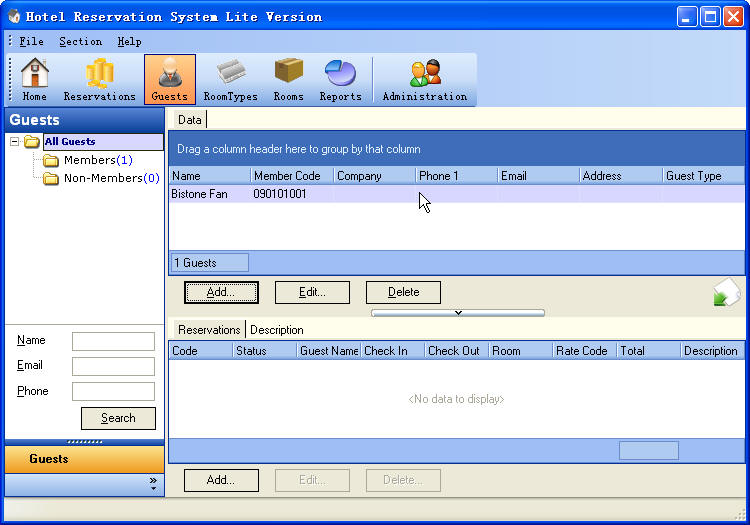The width and height of the screenshot is (750, 525).
Task: Open the Home toolbar icon
Action: coord(35,79)
